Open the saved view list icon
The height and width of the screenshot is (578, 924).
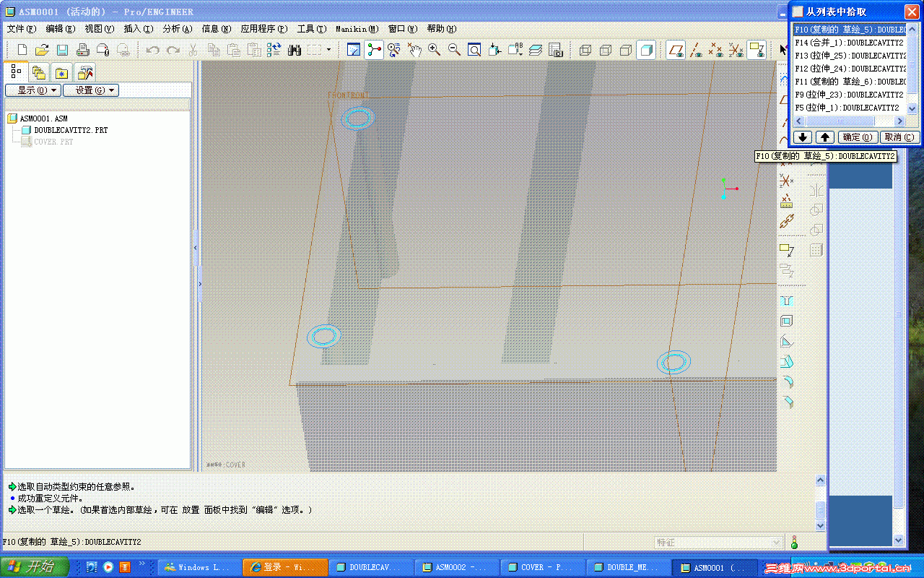pos(515,50)
